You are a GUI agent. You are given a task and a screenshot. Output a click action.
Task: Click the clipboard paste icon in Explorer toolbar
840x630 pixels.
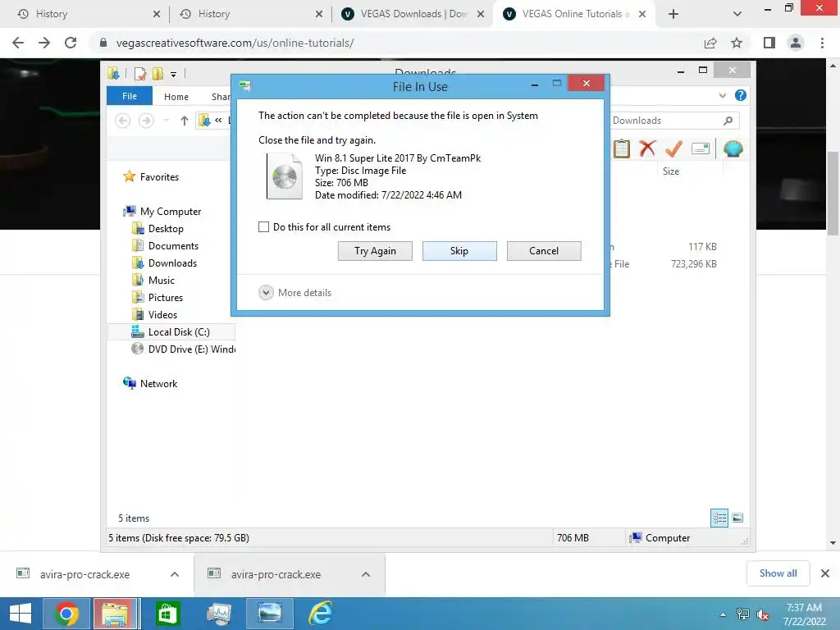622,148
